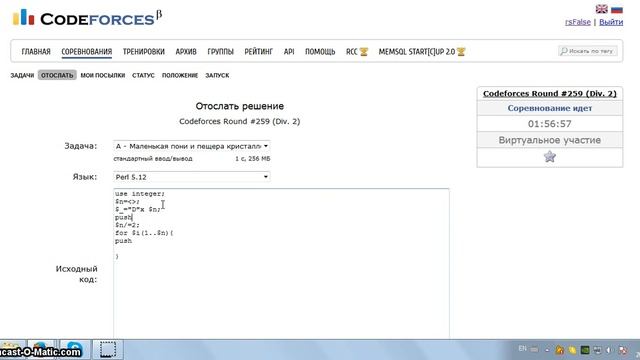This screenshot has width=640, height=360.
Task: Click the '$n/=2;' code line
Action: [x=127, y=225]
